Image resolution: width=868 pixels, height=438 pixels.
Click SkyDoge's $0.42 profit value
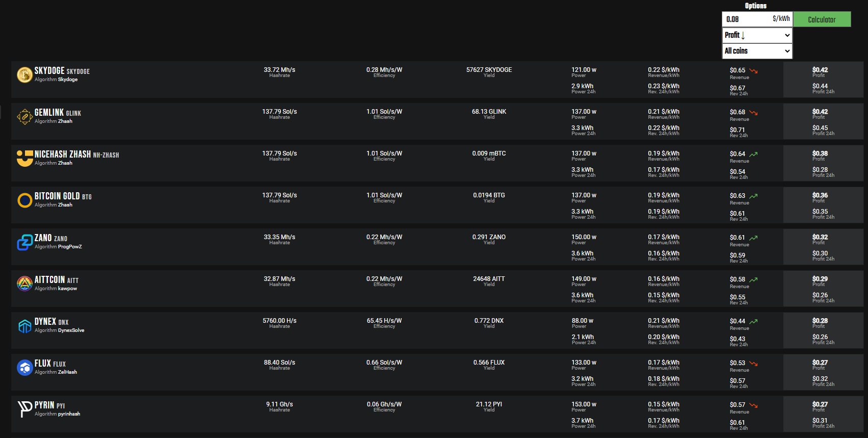coord(820,70)
